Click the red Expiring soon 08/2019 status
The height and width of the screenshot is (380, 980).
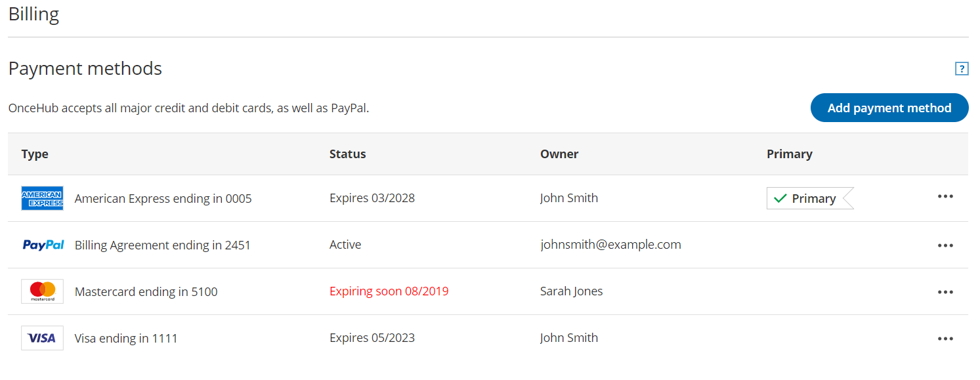click(389, 291)
